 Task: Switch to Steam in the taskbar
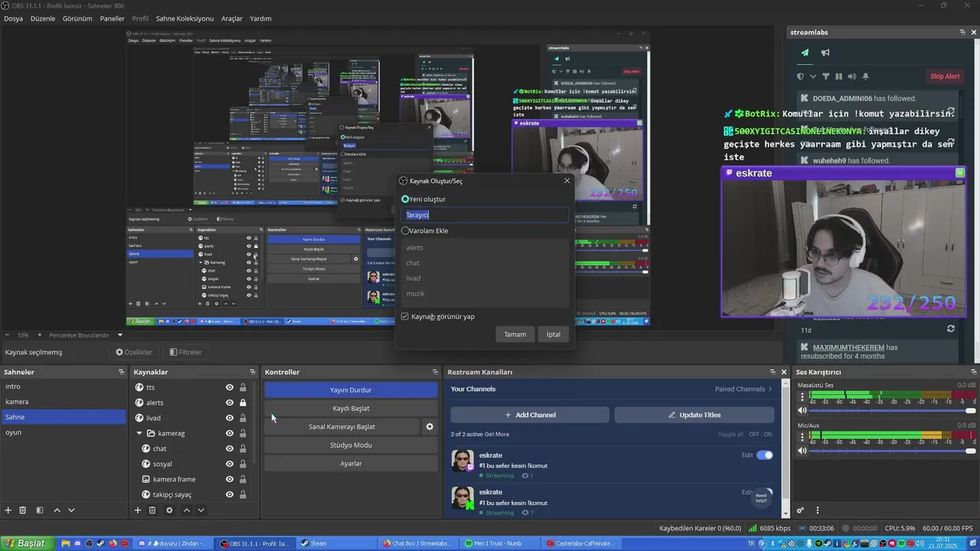pyautogui.click(x=337, y=543)
